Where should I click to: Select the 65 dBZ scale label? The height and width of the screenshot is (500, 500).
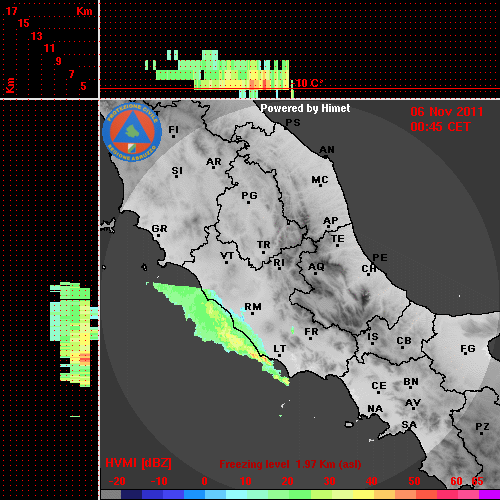477,481
